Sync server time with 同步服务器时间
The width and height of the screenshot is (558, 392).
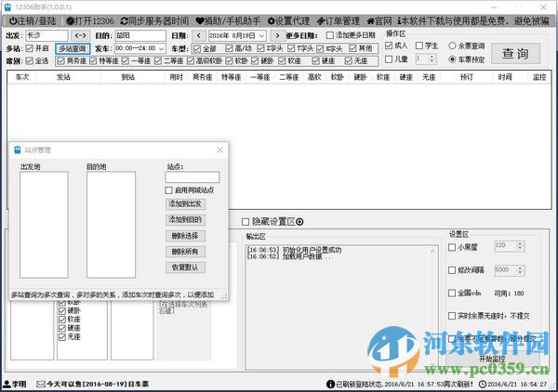(154, 21)
